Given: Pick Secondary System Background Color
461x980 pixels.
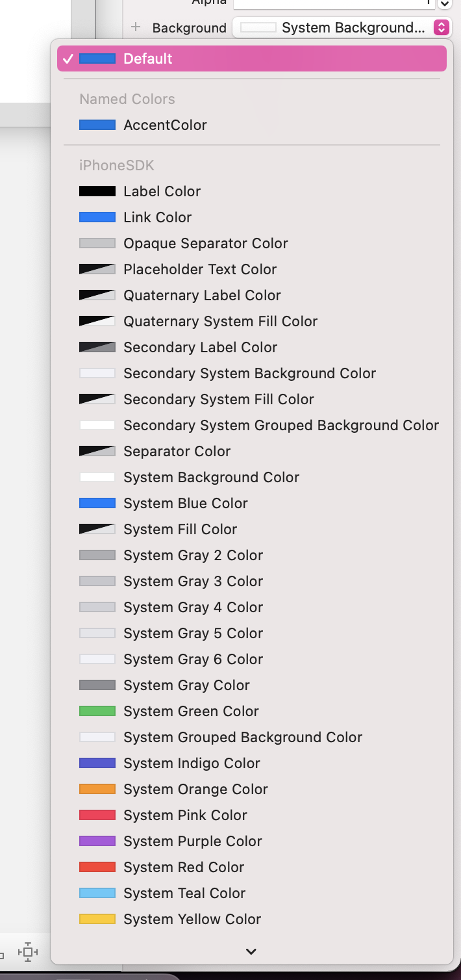Looking at the screenshot, I should tap(252, 373).
